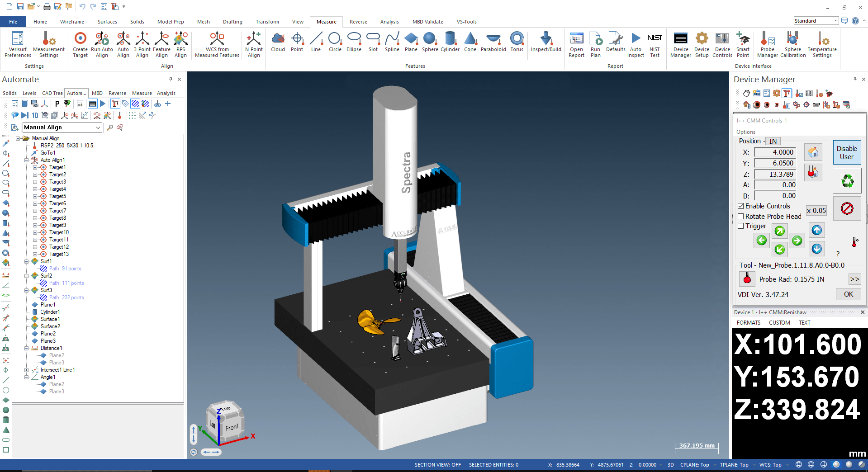The height and width of the screenshot is (472, 868).
Task: Measure a Sphere feature
Action: click(430, 42)
